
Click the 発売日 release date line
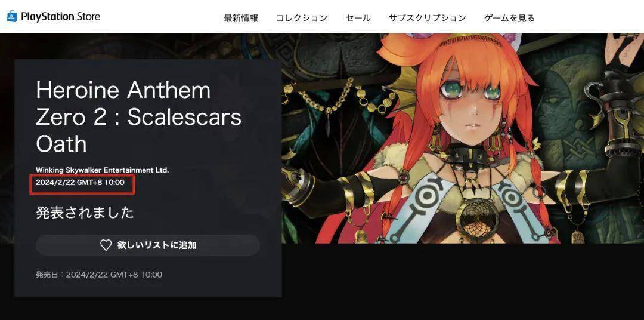point(99,275)
